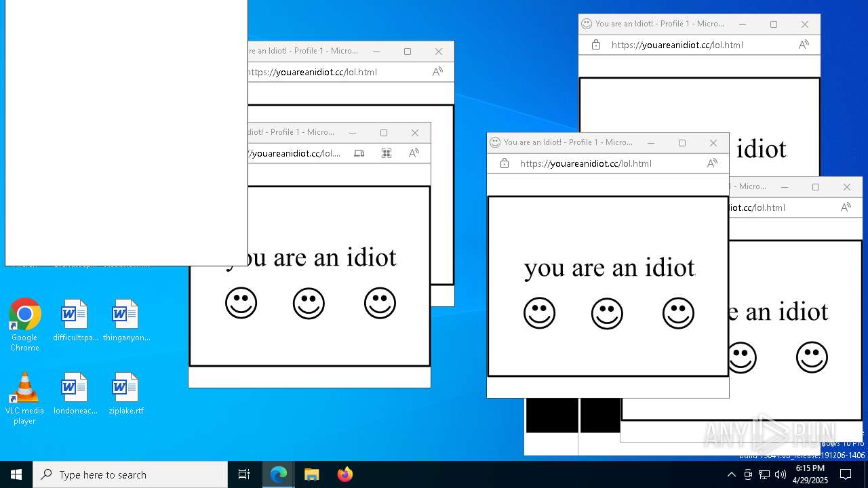Minimize the bottom-right Edge window
868x488 pixels.
[x=785, y=187]
